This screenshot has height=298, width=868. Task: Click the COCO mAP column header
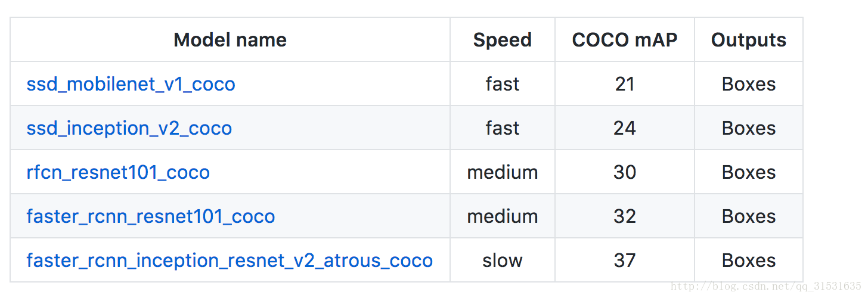(624, 40)
